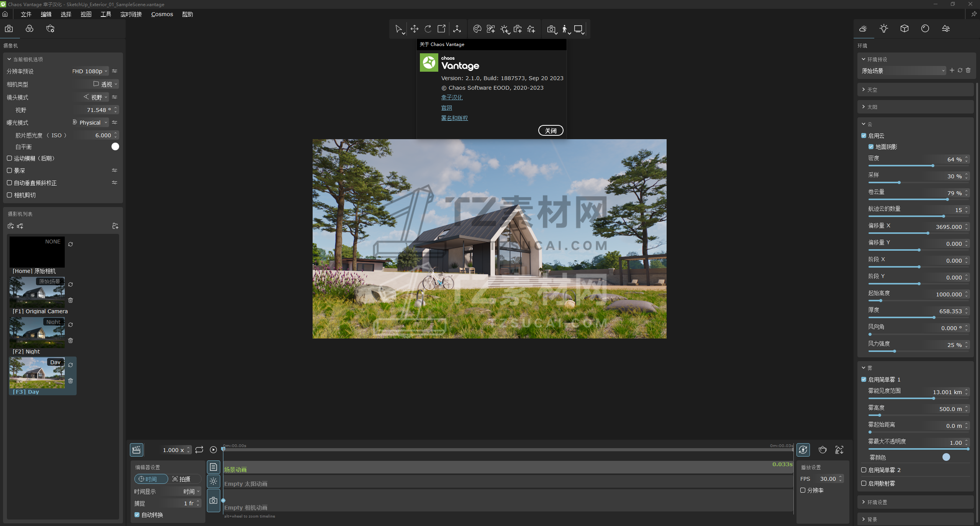The height and width of the screenshot is (526, 980).
Task: Click the animation editor clapperboard icon
Action: [x=137, y=450]
